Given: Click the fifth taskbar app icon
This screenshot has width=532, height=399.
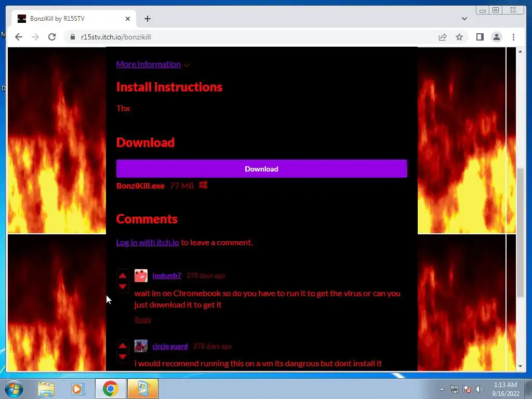Looking at the screenshot, I should [x=142, y=389].
